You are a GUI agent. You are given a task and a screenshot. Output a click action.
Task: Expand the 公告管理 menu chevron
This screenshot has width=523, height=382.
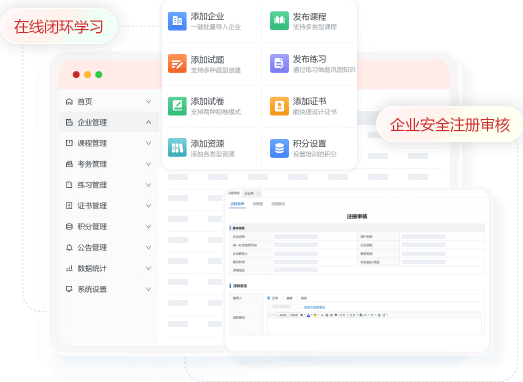click(148, 247)
